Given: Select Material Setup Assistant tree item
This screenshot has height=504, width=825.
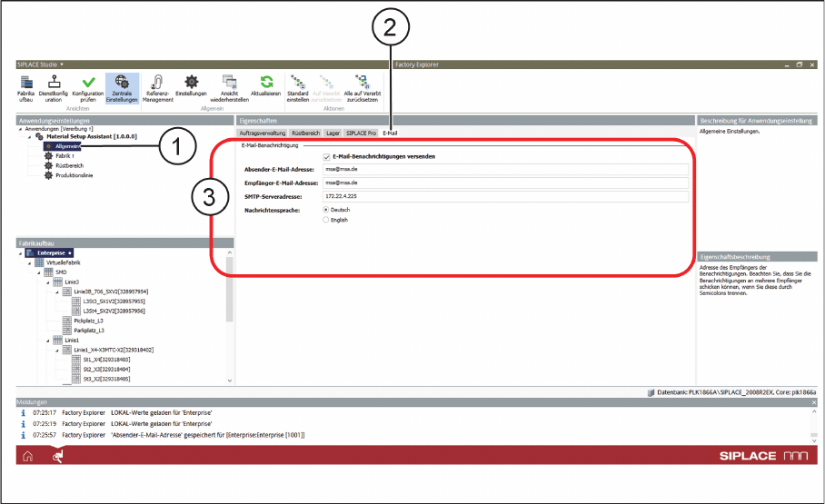Looking at the screenshot, I should [x=91, y=136].
